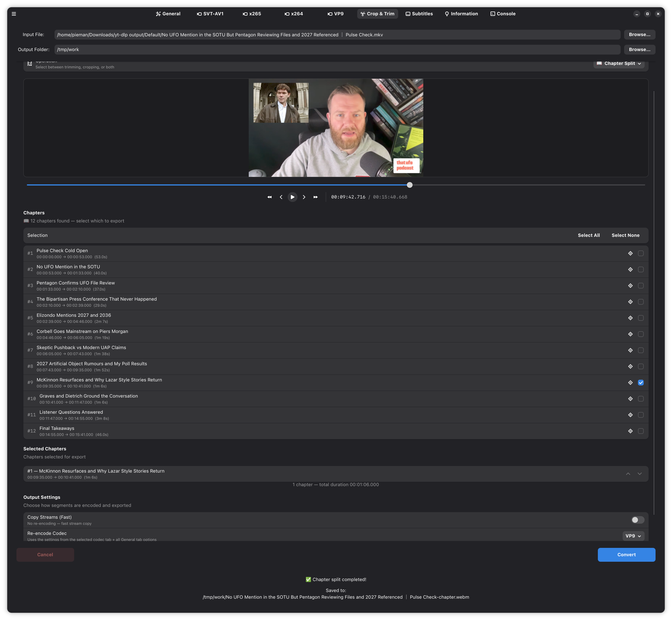Viewport: 672px width, 620px height.
Task: Uncheck the McKinnon Resurfaces chapter checkbox
Action: click(x=641, y=383)
